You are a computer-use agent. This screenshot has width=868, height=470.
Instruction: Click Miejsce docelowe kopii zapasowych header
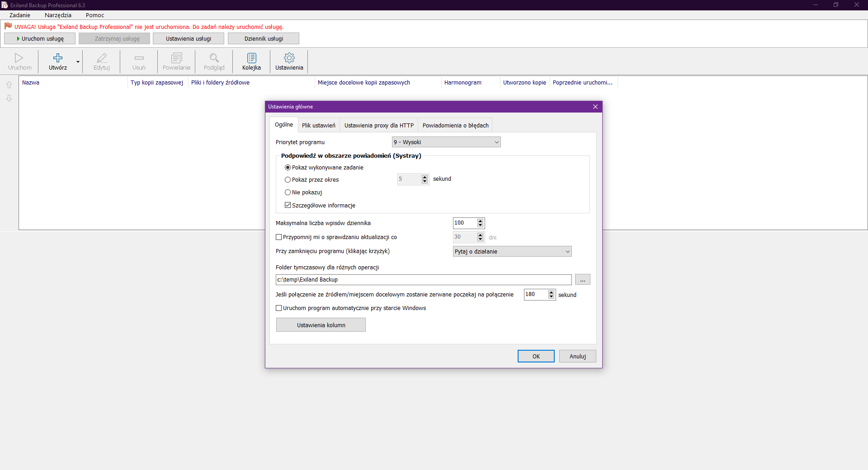[x=378, y=83]
